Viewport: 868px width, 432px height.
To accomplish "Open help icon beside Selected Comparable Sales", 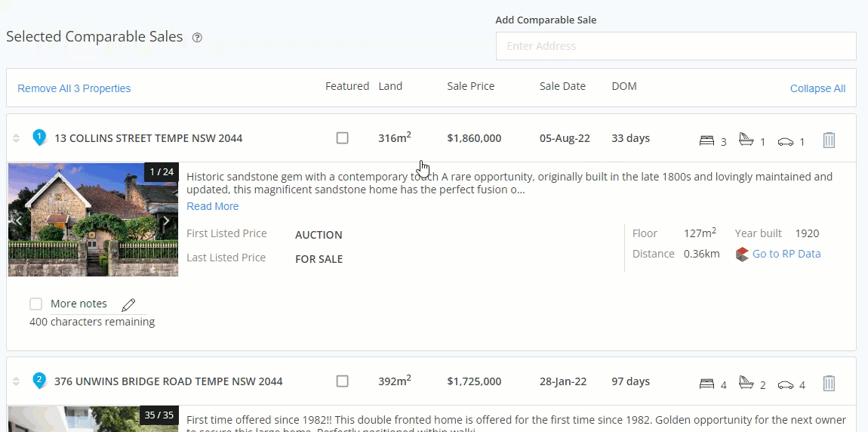I will click(197, 38).
